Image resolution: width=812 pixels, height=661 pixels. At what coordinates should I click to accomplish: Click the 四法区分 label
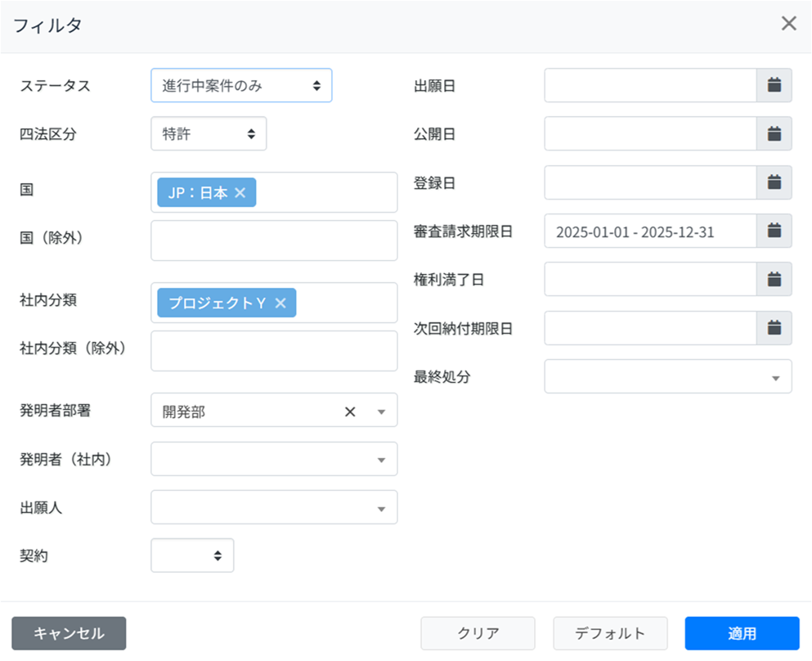pos(48,134)
